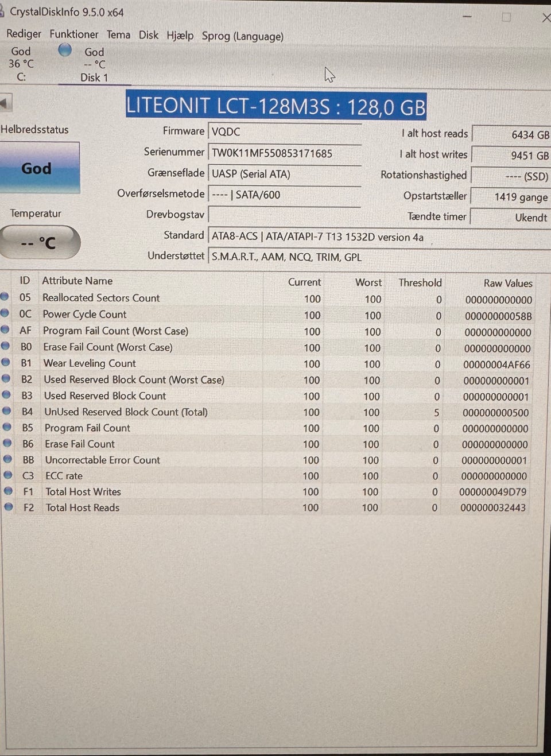Minimize the CrystalDiskInfo window

(x=467, y=16)
